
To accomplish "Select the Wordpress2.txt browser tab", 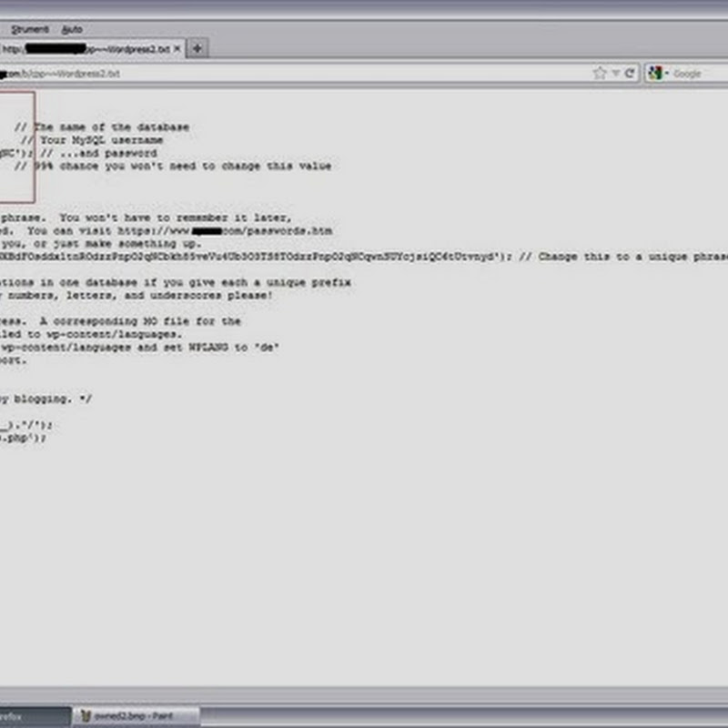I will point(93,49).
